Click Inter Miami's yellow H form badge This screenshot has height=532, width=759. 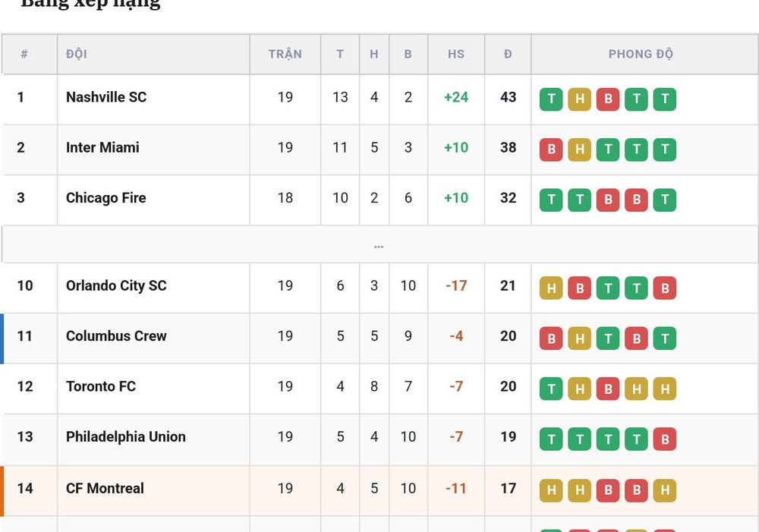[579, 150]
